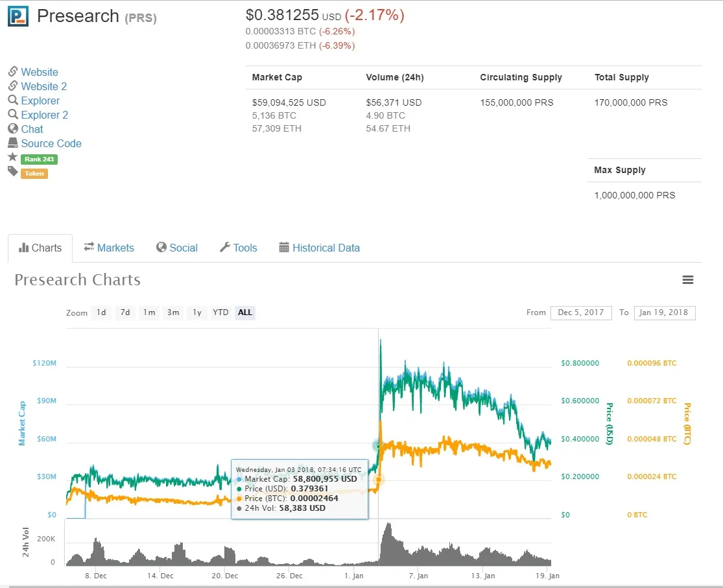This screenshot has width=723, height=588.
Task: Open the Website link
Action: [40, 73]
